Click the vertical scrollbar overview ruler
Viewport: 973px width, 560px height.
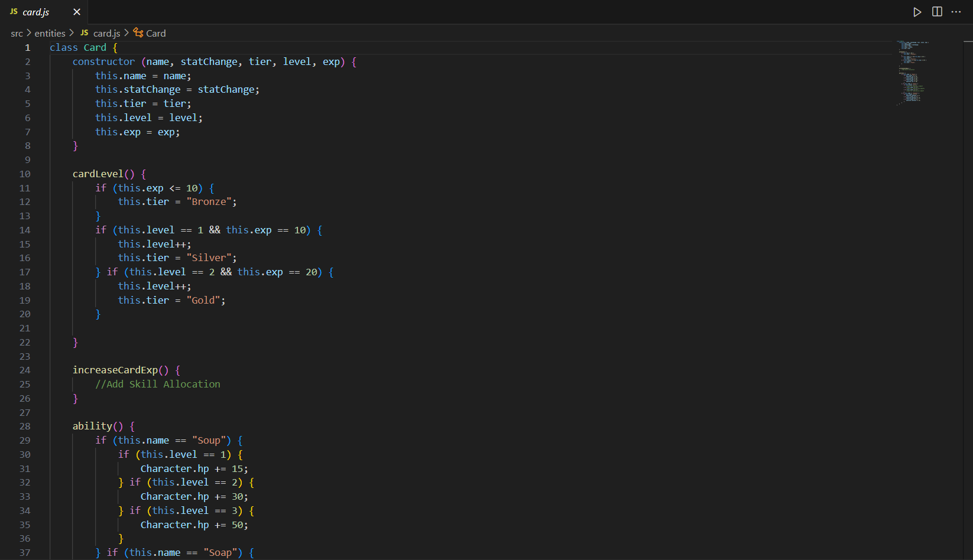click(x=968, y=300)
